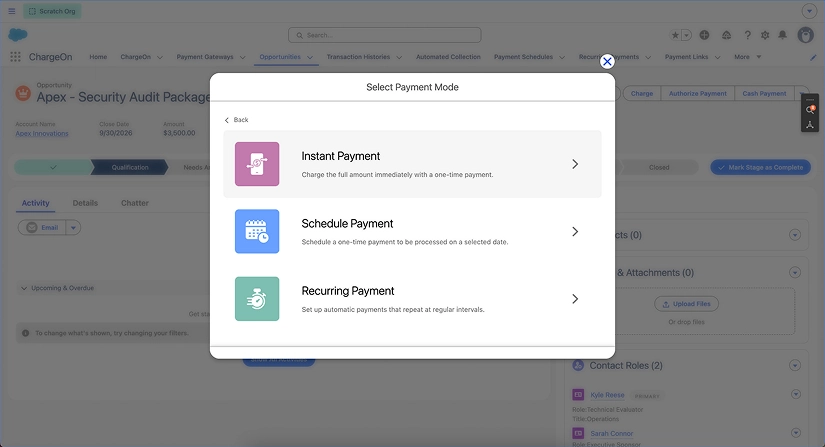This screenshot has width=825, height=447.
Task: Open the Opportunities tab
Action: (x=280, y=57)
